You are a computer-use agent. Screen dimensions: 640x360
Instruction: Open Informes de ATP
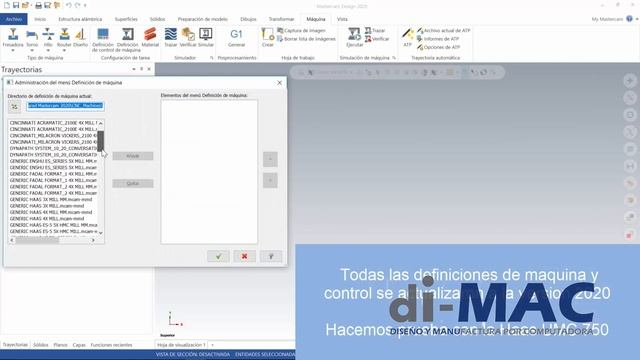tap(438, 39)
